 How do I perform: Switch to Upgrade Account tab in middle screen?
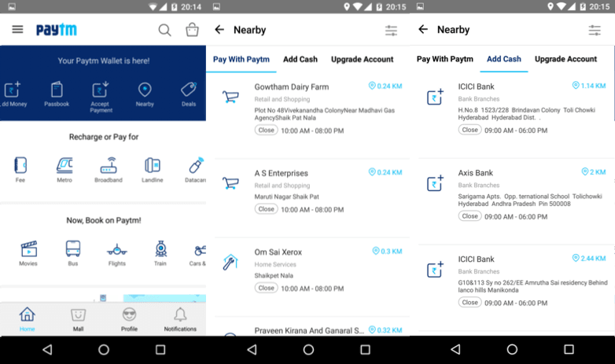[x=362, y=59]
